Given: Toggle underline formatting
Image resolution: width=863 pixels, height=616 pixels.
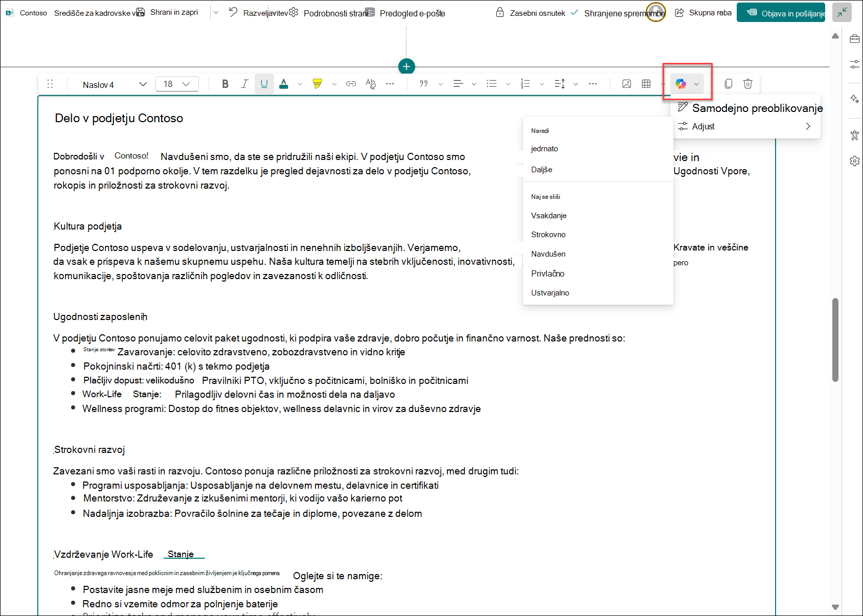Looking at the screenshot, I should coord(264,84).
